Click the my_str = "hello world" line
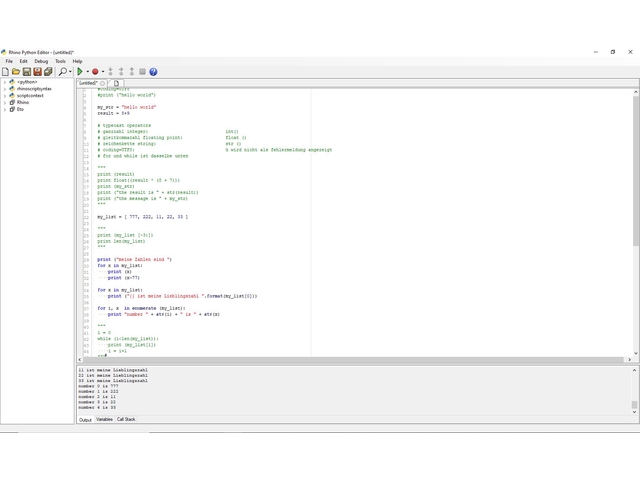This screenshot has width=640, height=480. tap(127, 107)
